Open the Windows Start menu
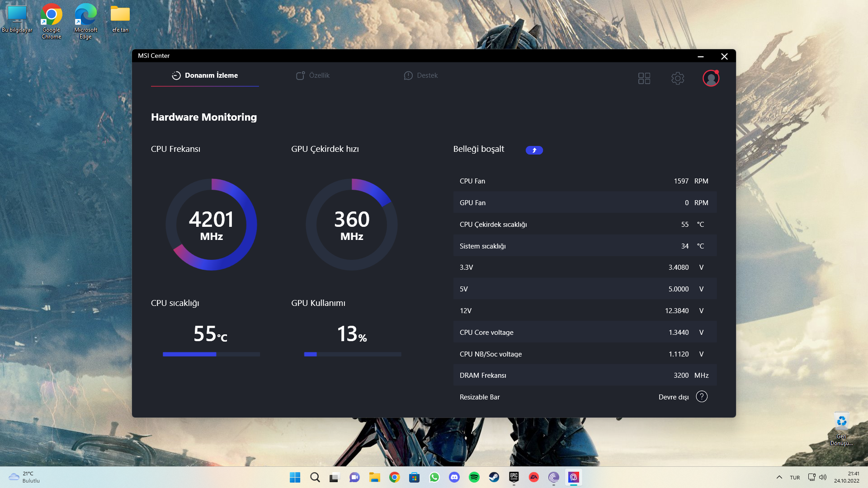This screenshot has width=868, height=488. [x=295, y=477]
